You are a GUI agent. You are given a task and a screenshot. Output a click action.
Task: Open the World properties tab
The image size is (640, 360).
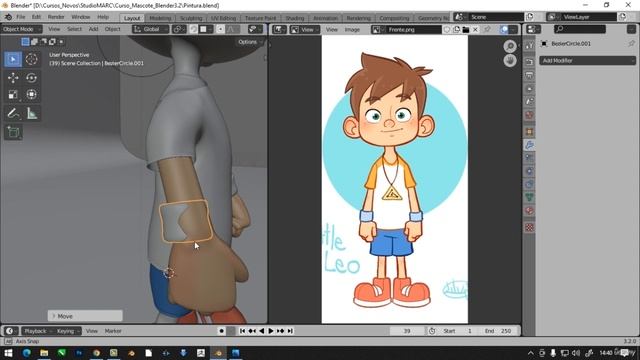[529, 115]
